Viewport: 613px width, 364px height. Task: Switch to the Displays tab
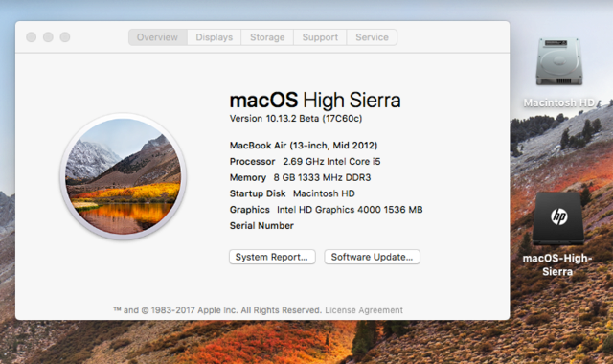pos(215,37)
